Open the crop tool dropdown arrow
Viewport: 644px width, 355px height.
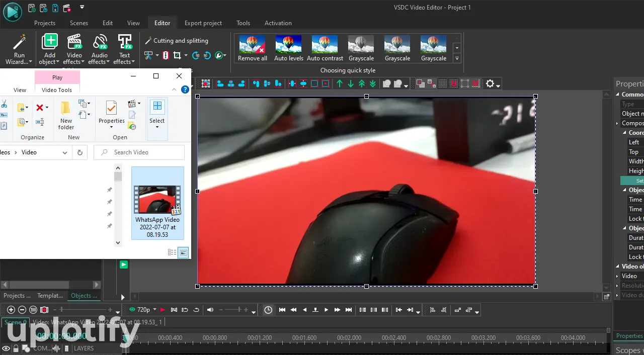pos(186,55)
